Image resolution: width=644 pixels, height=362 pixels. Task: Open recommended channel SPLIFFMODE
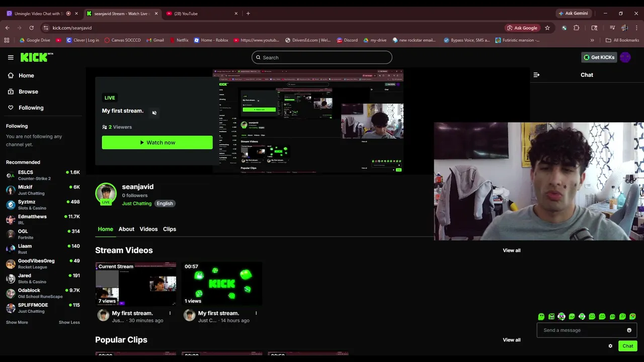click(x=43, y=308)
